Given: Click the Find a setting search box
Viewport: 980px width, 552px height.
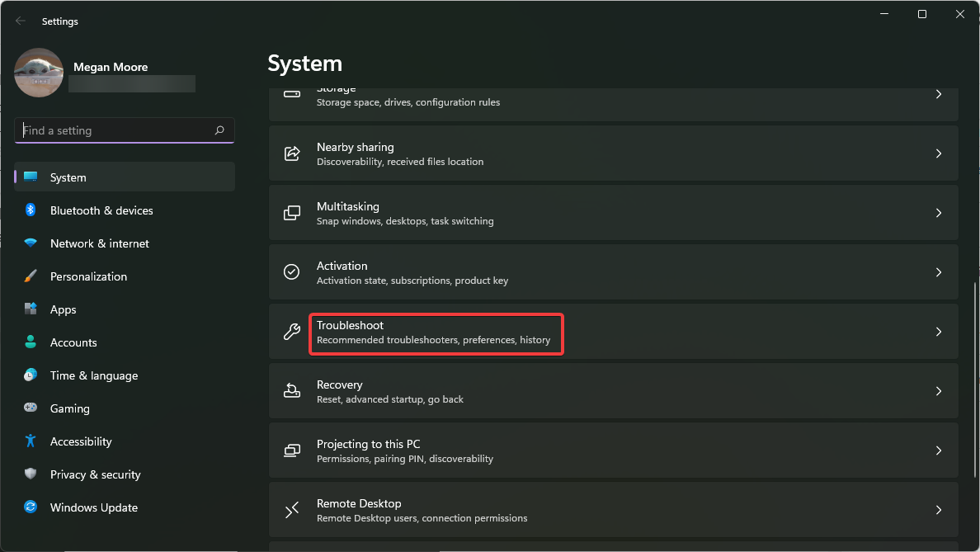Looking at the screenshot, I should point(124,130).
